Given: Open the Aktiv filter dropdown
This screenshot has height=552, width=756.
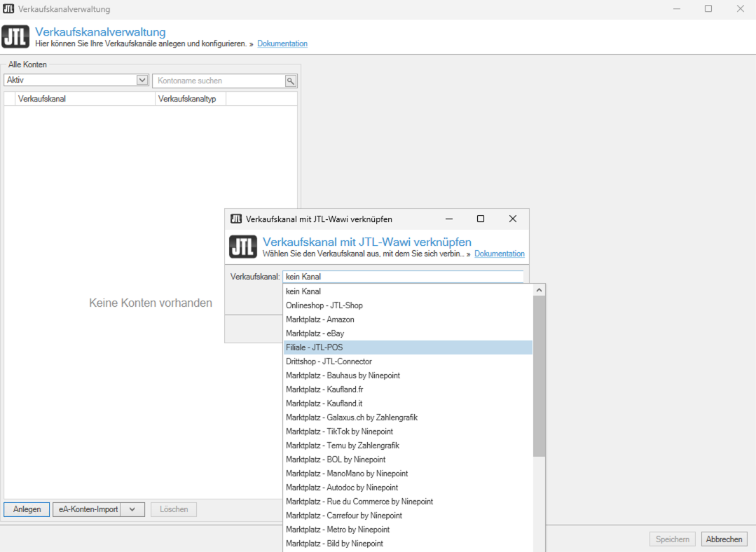Looking at the screenshot, I should [x=142, y=81].
